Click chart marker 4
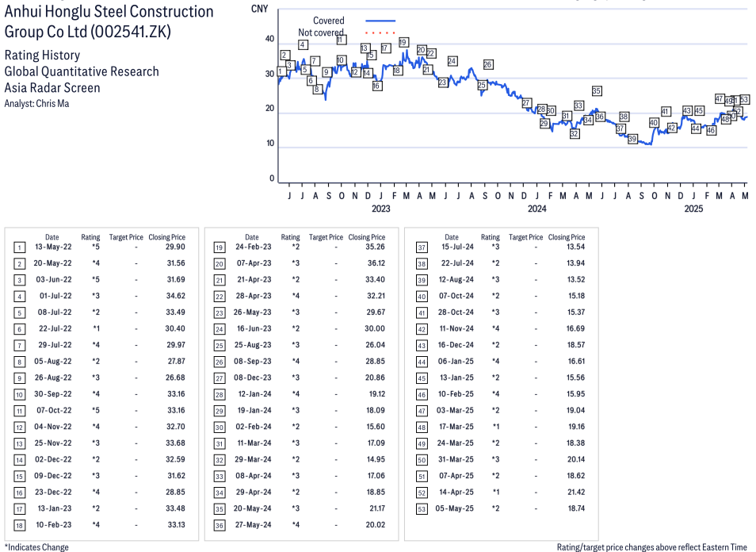The height and width of the screenshot is (552, 756). (x=303, y=45)
